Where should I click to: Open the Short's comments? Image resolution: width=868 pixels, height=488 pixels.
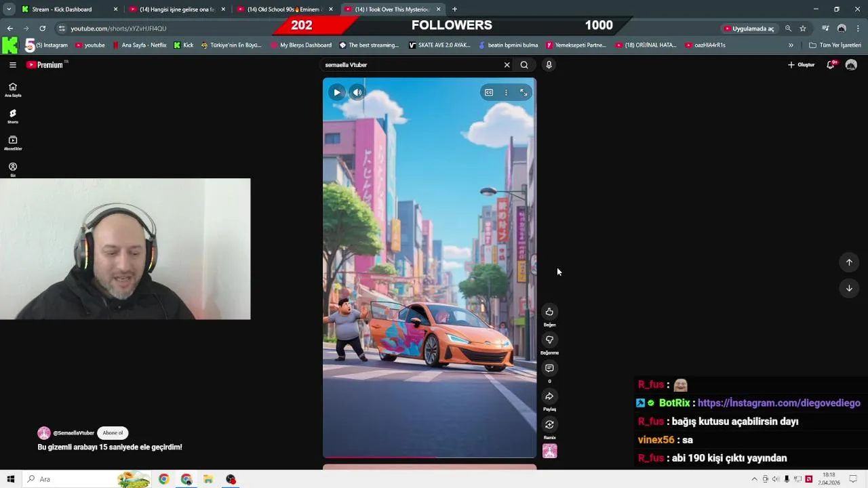pyautogui.click(x=549, y=368)
